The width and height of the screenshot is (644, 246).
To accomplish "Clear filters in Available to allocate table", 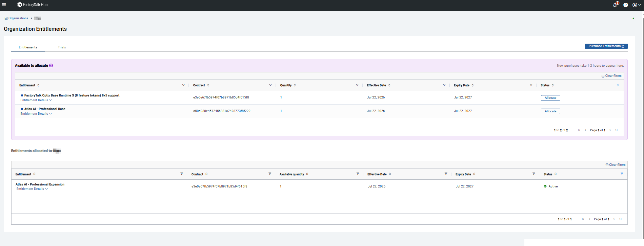I will (x=611, y=76).
